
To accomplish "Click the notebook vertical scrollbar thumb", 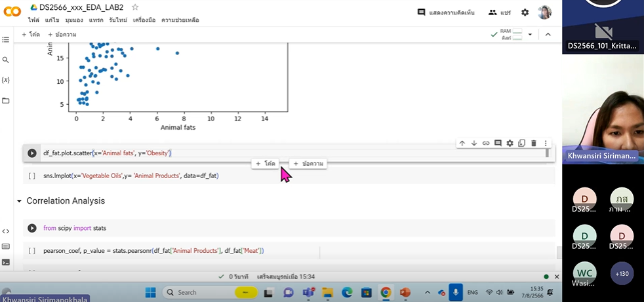I will pos(559,252).
